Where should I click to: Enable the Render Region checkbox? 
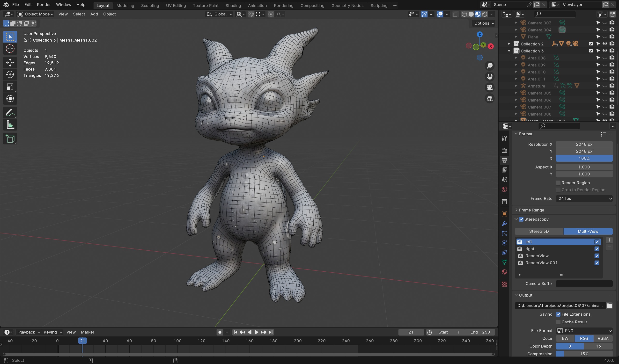tap(558, 183)
